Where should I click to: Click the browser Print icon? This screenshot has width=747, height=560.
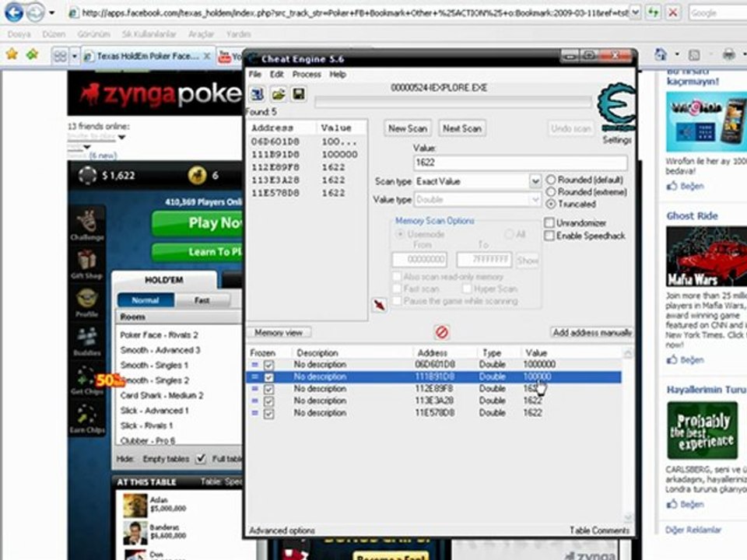pyautogui.click(x=729, y=54)
